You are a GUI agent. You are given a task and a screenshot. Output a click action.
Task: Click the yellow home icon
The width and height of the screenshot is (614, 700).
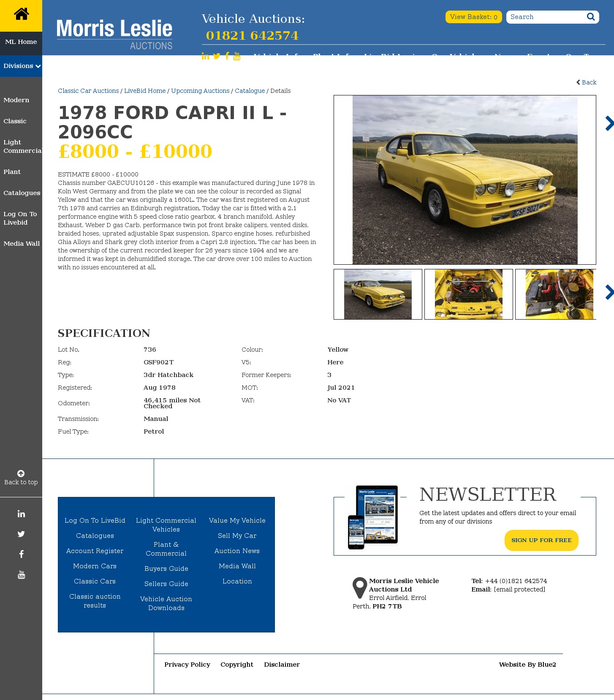coord(21,14)
